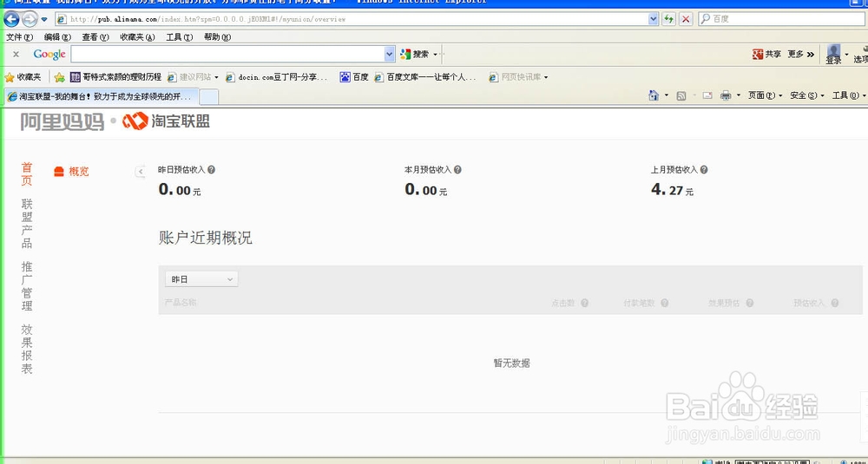Click the RSS feeds icon
This screenshot has width=868, height=464.
[x=681, y=95]
